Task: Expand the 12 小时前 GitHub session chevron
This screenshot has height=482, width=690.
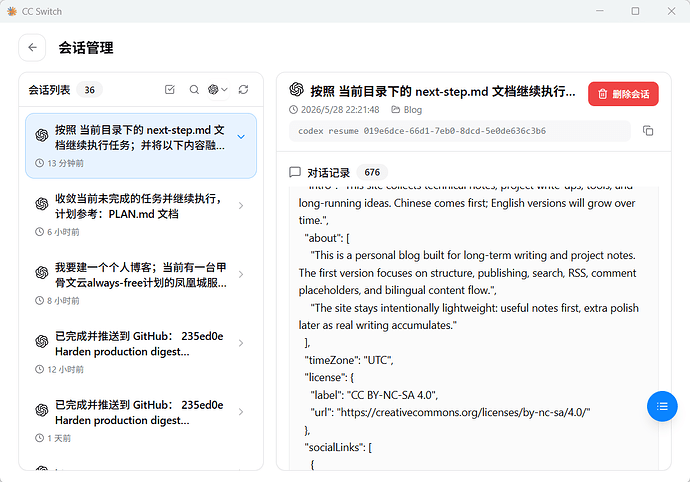Action: click(x=241, y=343)
